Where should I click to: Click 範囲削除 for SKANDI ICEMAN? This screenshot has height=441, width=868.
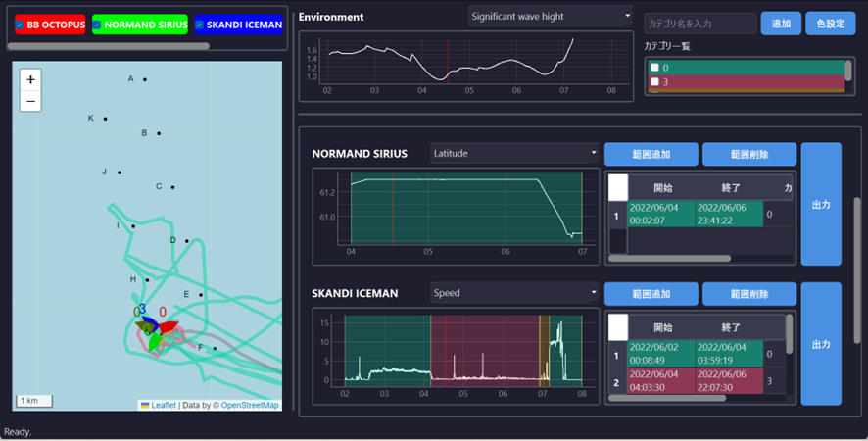[x=747, y=293]
